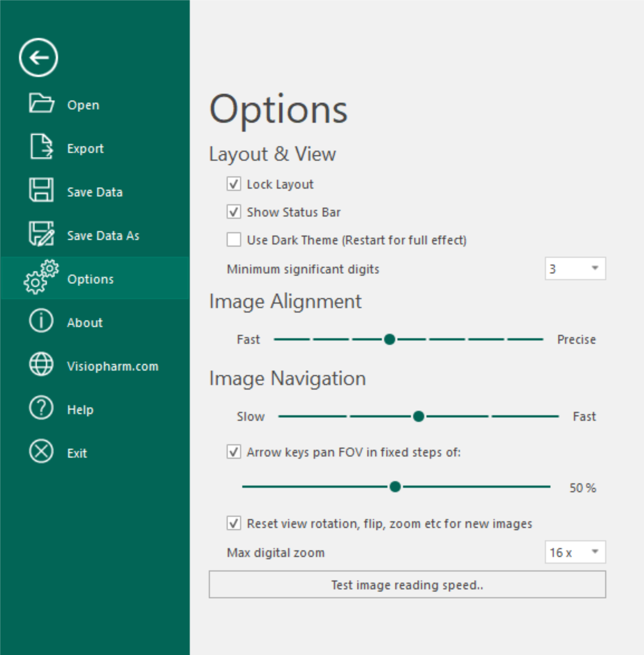This screenshot has height=655, width=644.
Task: Click the Help question mark icon
Action: [x=41, y=408]
